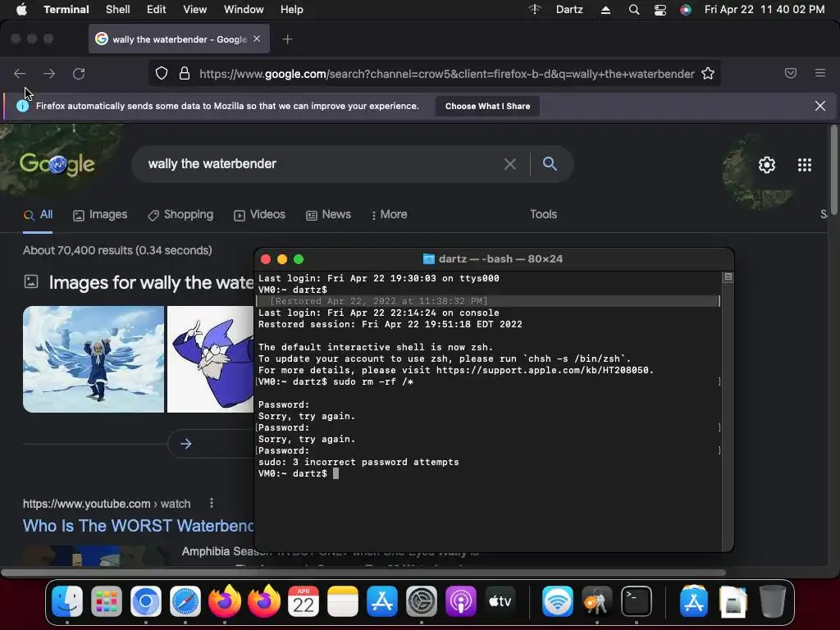Open Keychain Access from the dock

597,601
